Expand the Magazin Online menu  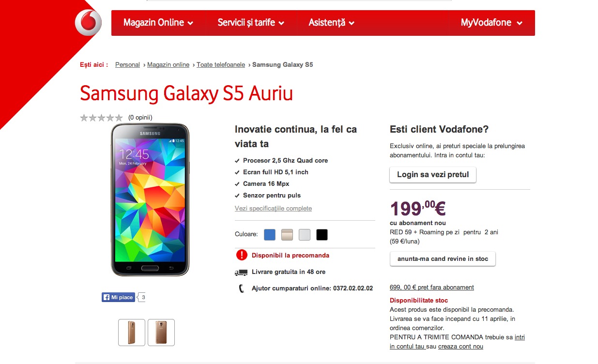pos(158,23)
